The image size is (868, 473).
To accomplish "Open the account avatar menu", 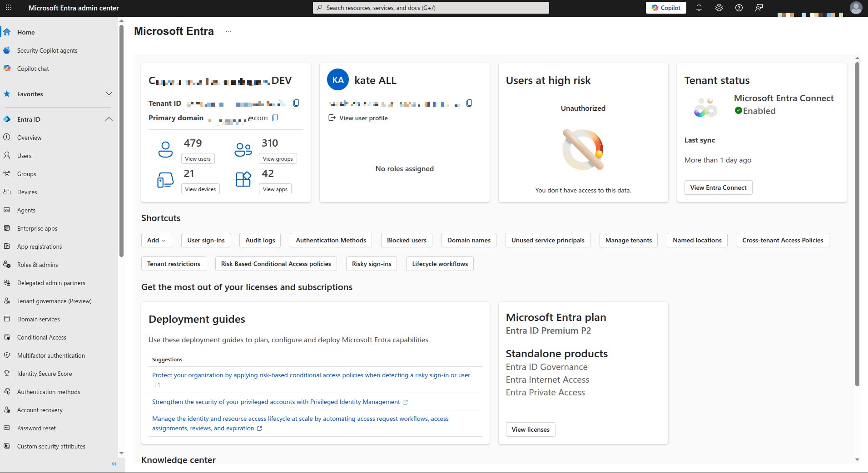I will coord(856,8).
